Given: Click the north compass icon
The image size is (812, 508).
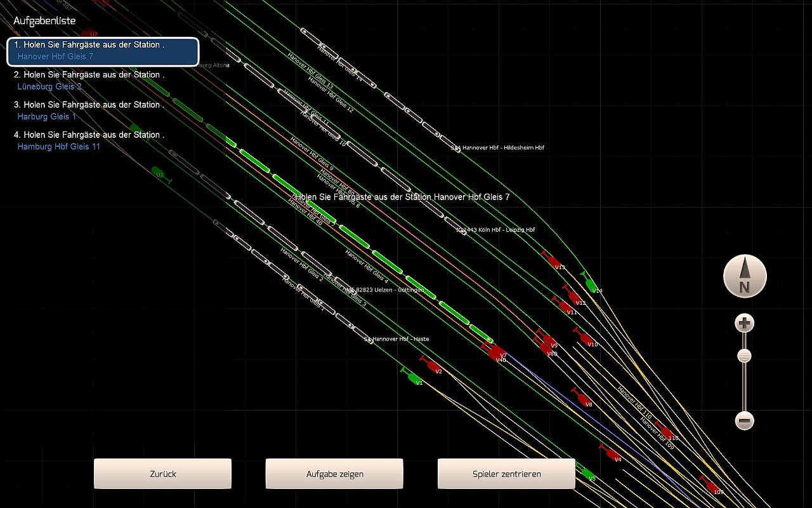Looking at the screenshot, I should coord(745,277).
